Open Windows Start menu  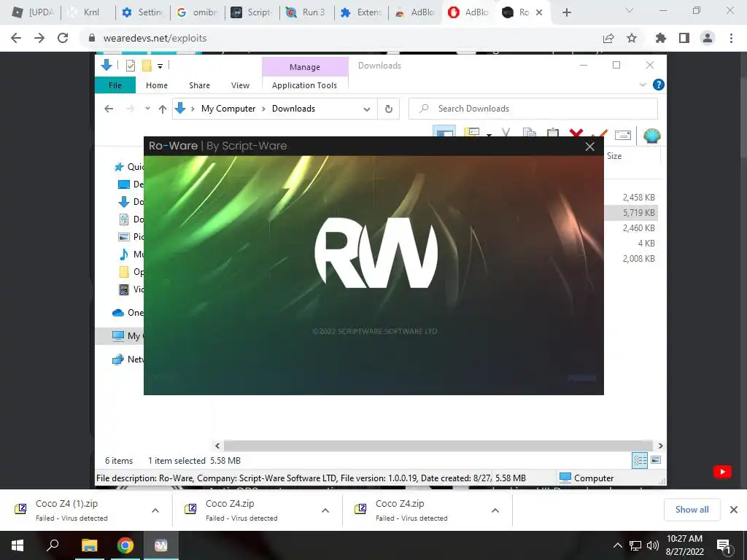pos(18,545)
